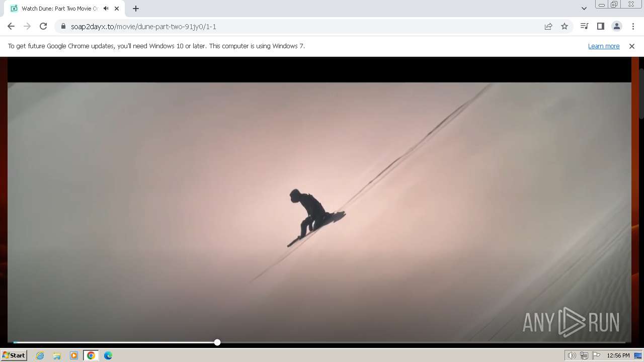This screenshot has width=644, height=362.
Task: Open the Windows Start menu
Action: pyautogui.click(x=14, y=355)
